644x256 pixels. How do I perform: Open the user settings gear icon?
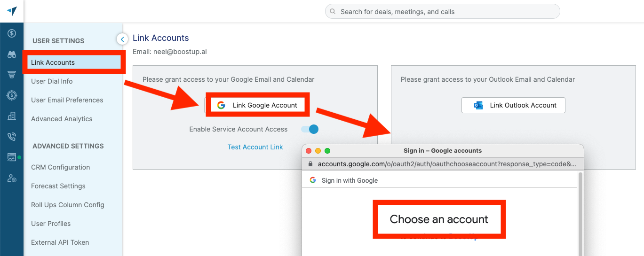pos(12,178)
